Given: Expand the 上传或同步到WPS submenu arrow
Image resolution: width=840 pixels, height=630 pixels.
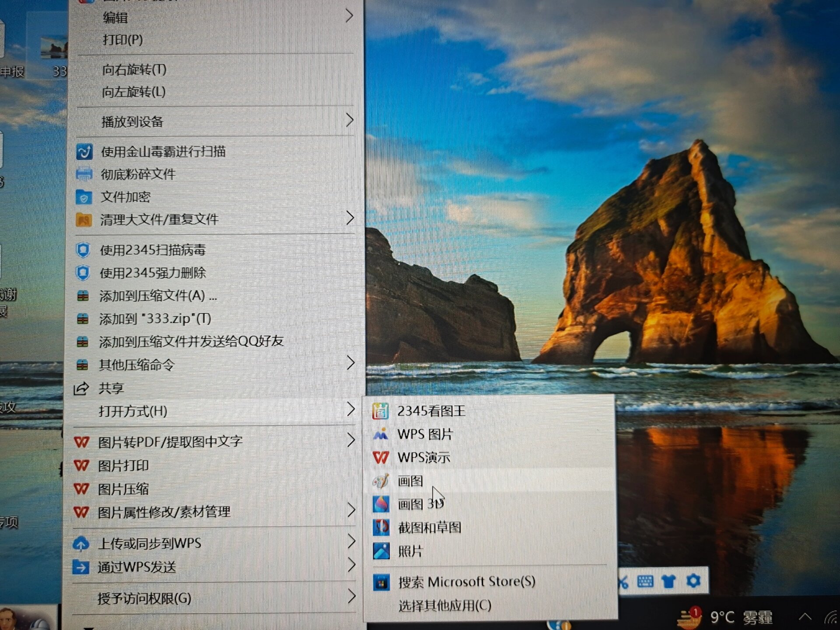Looking at the screenshot, I should 351,542.
